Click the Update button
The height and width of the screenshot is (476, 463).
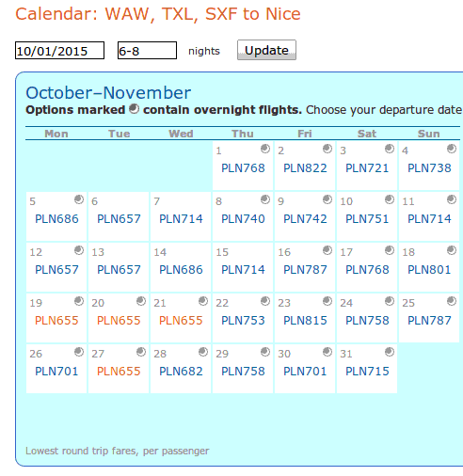(266, 50)
